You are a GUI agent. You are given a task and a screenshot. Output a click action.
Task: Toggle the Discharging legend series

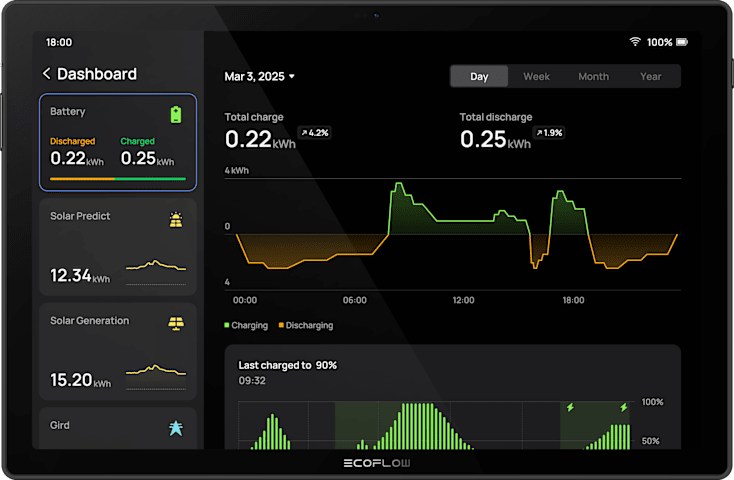[x=305, y=325]
